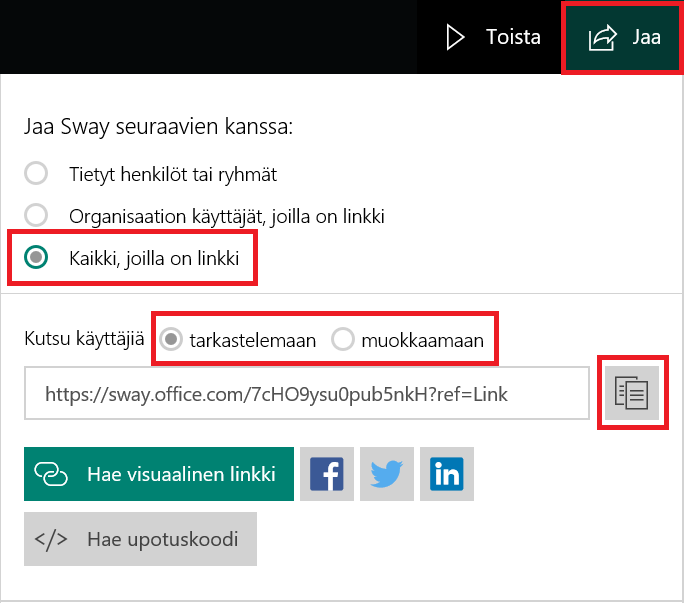The height and width of the screenshot is (603, 684).
Task: Share to Facebook
Action: point(327,474)
